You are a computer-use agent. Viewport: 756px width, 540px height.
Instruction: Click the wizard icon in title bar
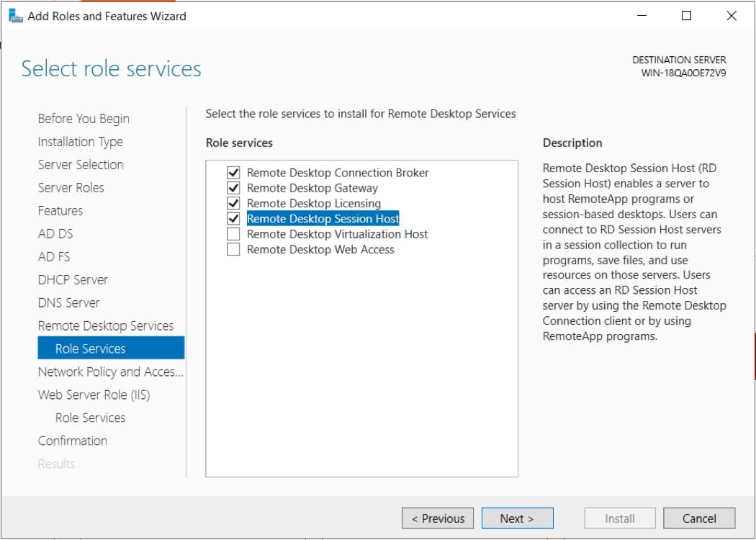[15, 16]
